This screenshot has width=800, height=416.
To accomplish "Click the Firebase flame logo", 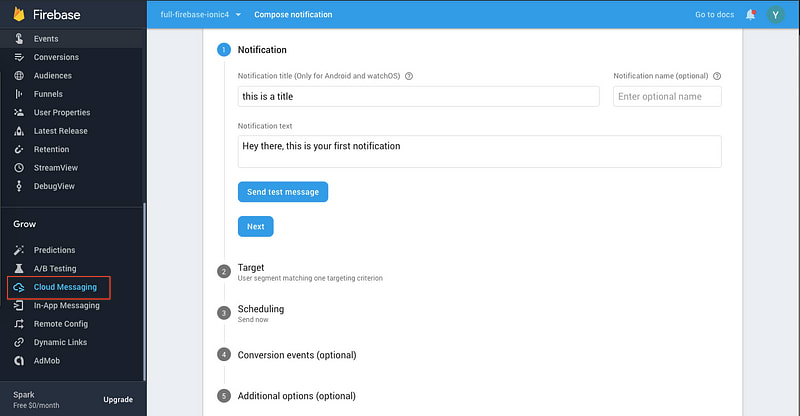I will pos(19,14).
